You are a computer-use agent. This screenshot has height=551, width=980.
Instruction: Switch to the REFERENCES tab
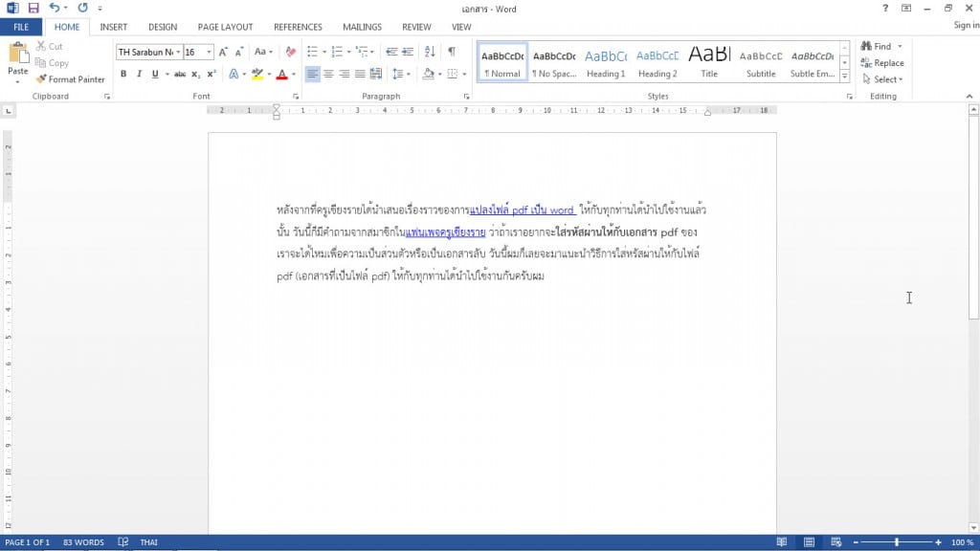(298, 27)
